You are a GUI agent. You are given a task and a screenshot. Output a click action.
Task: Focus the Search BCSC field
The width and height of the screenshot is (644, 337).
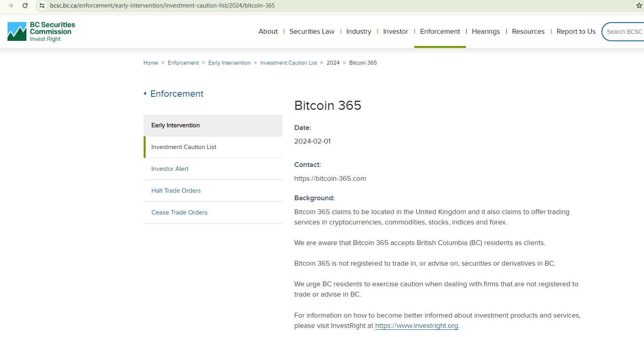pyautogui.click(x=624, y=32)
